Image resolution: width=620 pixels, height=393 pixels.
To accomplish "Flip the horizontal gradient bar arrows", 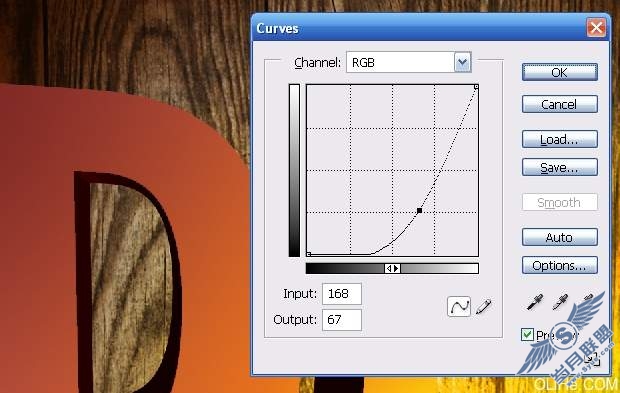I will 392,268.
